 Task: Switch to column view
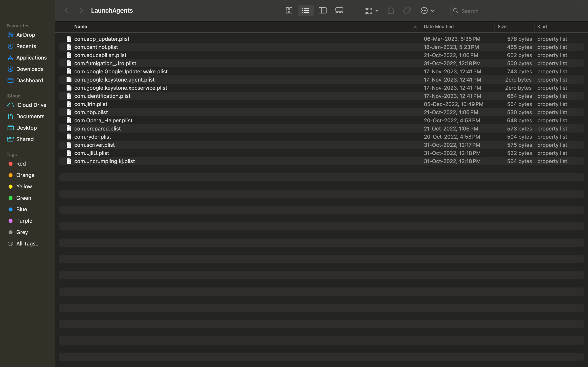pyautogui.click(x=322, y=10)
